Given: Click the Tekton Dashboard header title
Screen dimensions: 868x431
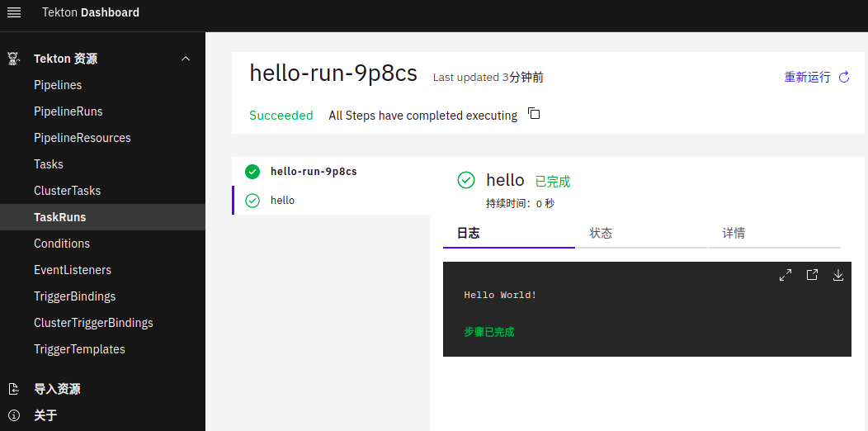Looking at the screenshot, I should [91, 12].
